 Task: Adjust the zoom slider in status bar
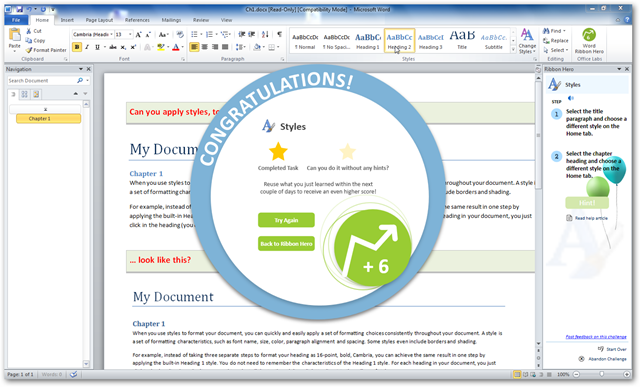602,374
